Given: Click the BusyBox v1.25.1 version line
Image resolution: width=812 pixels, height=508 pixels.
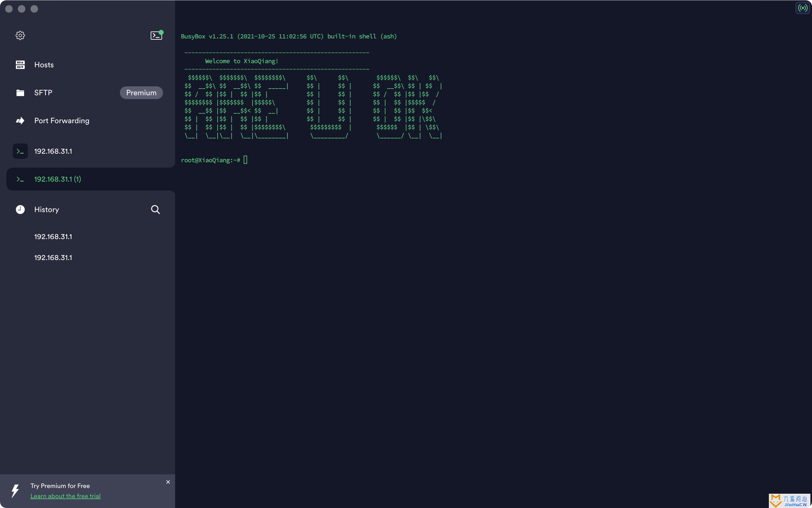Looking at the screenshot, I should click(289, 36).
